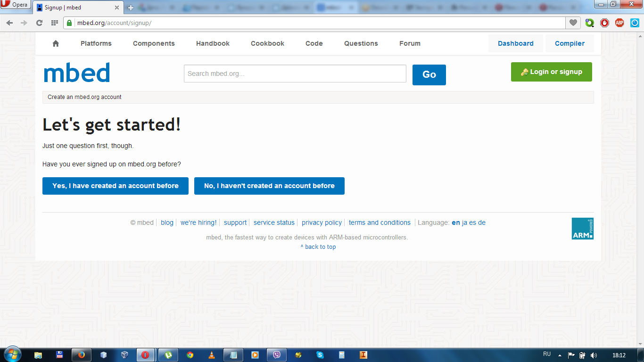
Task: Add page to bookmarks with heart icon
Action: pos(573,23)
